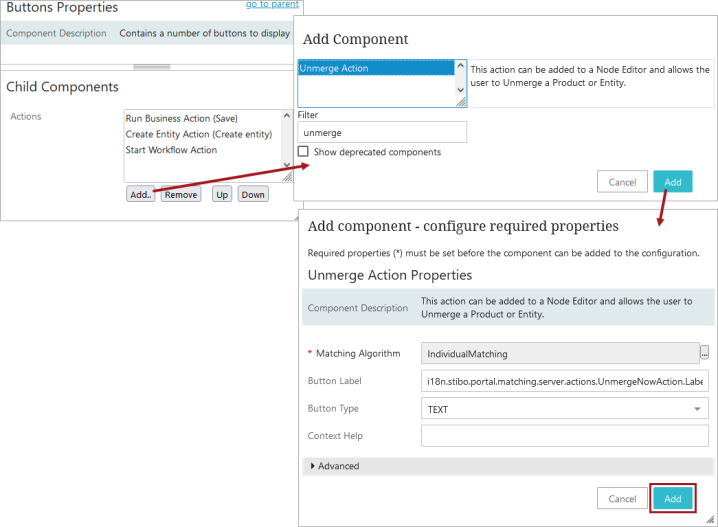
Task: Click highlighted Add button in properties dialog
Action: (x=673, y=499)
